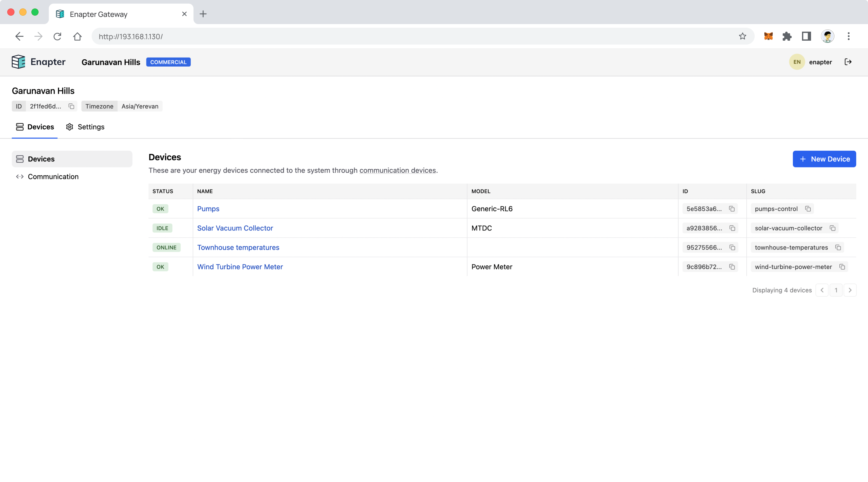Go to the next devices page
Screen dimensions: 868x482
pos(850,290)
